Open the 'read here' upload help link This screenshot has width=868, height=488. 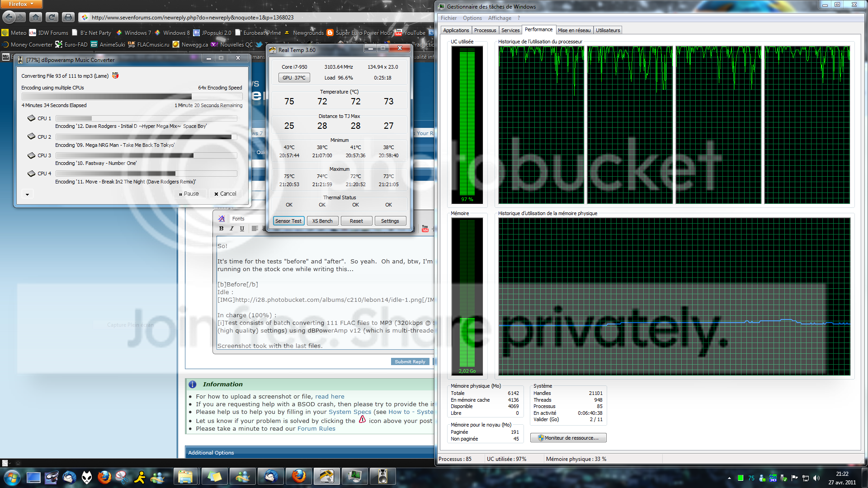click(x=330, y=397)
